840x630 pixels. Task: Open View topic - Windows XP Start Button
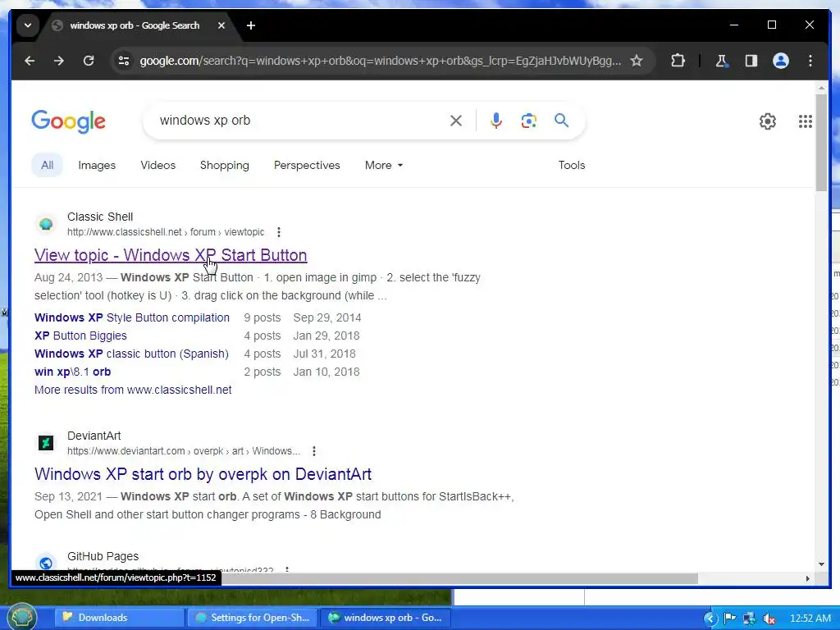[x=171, y=255]
